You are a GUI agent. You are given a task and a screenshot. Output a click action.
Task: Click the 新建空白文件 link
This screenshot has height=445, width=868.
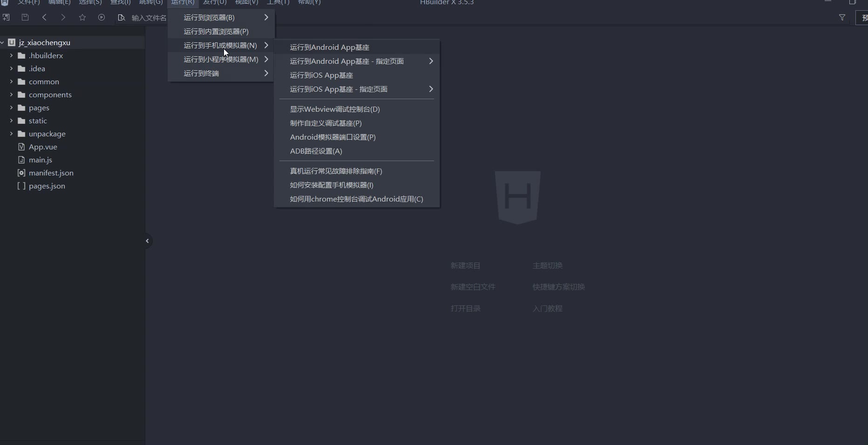click(x=473, y=287)
